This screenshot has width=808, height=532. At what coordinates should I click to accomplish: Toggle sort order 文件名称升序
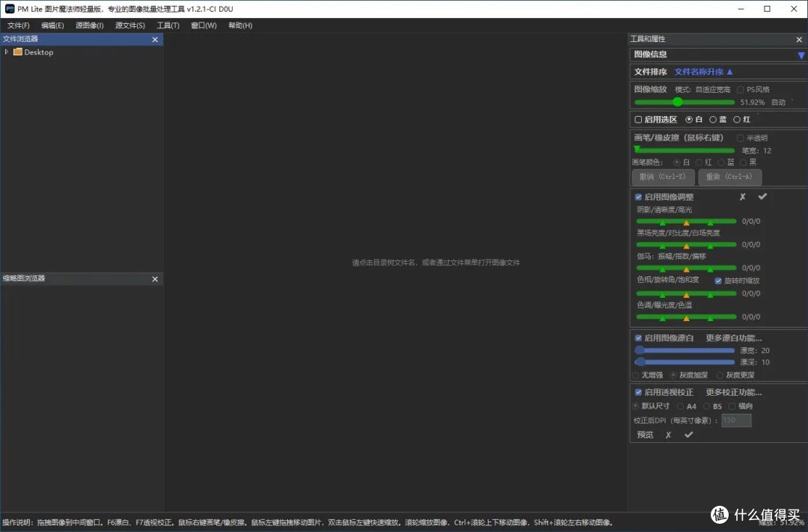(x=704, y=72)
